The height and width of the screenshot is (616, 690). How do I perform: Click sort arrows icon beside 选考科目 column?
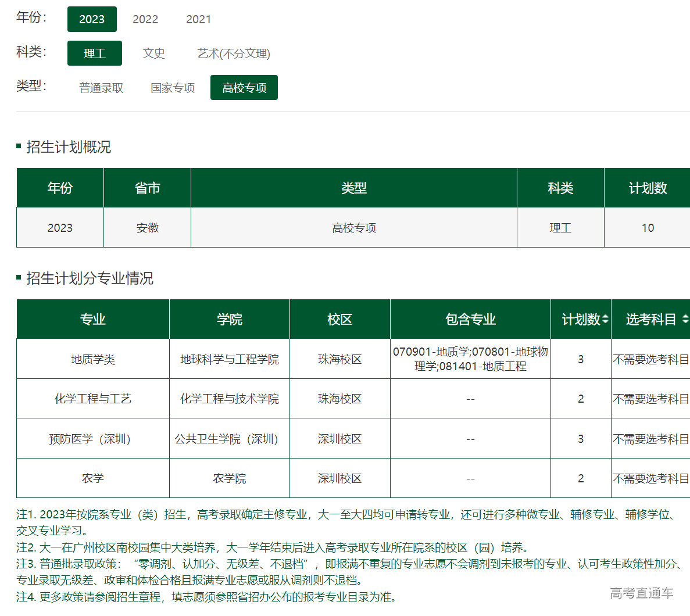[685, 319]
